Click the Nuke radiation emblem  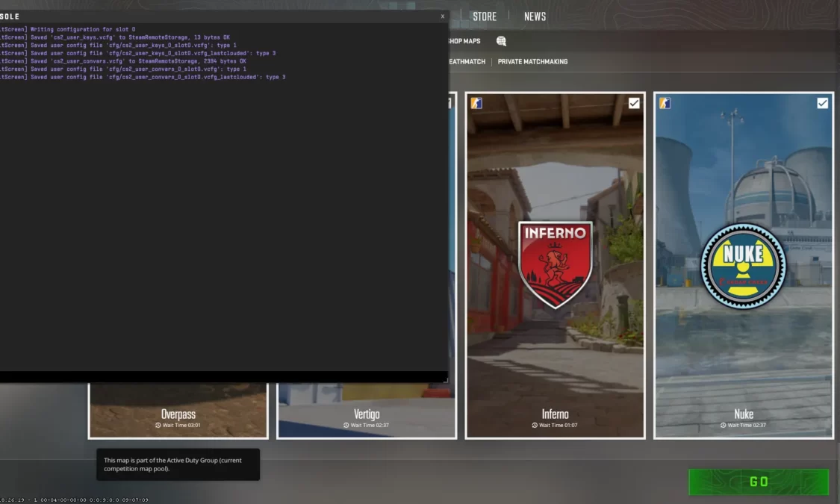point(744,267)
